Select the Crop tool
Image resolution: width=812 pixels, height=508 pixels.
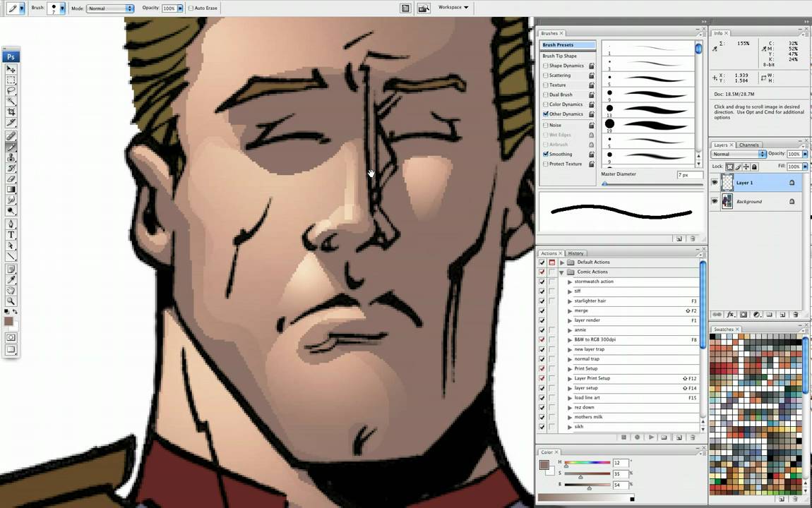pos(11,111)
